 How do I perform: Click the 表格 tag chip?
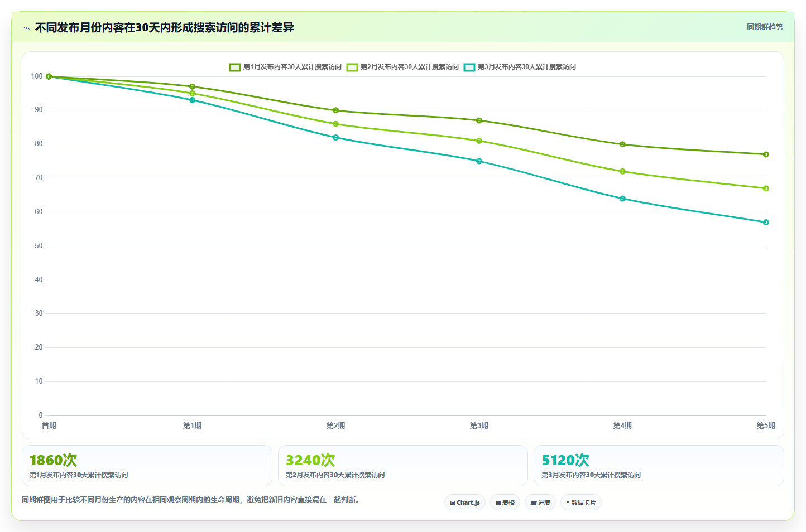[505, 502]
